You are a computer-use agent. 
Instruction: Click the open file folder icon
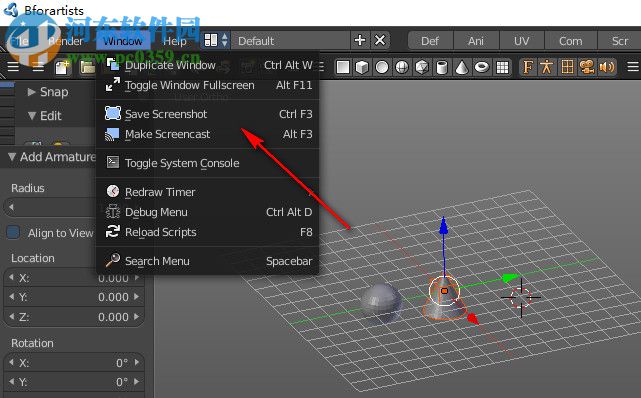[x=87, y=67]
